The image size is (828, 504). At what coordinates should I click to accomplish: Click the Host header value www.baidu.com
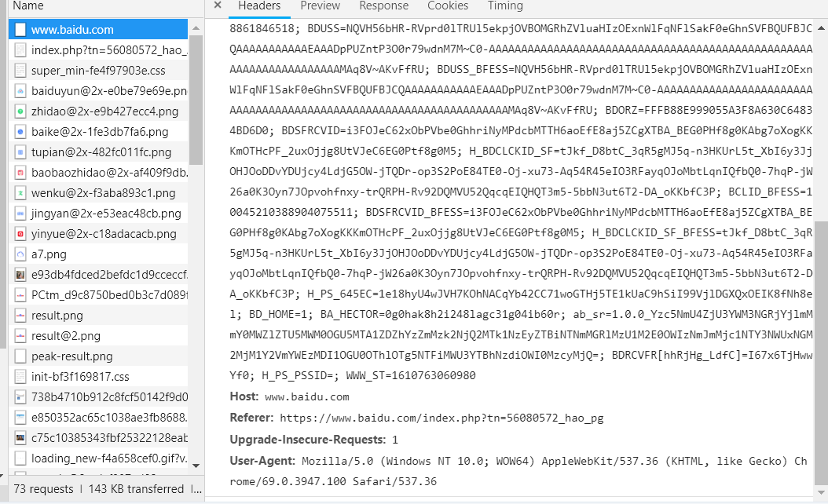click(307, 397)
